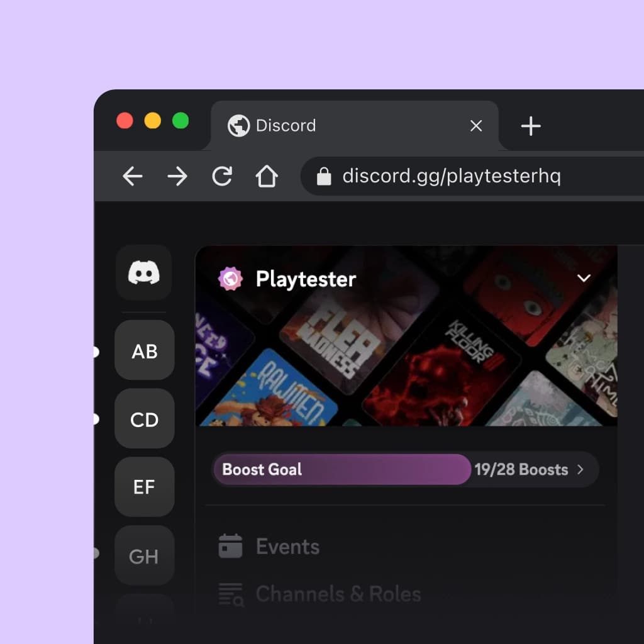
Task: Select the CD server icon
Action: tap(144, 419)
